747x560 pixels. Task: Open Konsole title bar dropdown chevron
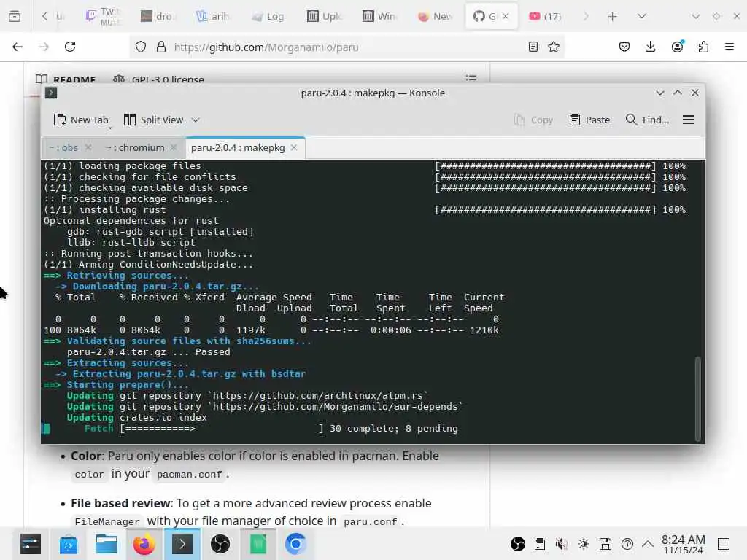[659, 93]
